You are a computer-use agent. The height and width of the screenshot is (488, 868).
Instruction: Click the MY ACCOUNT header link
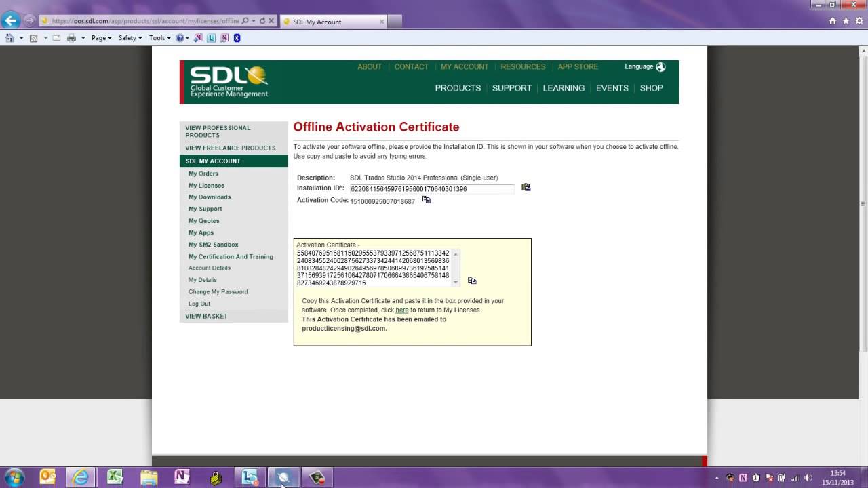(x=465, y=67)
